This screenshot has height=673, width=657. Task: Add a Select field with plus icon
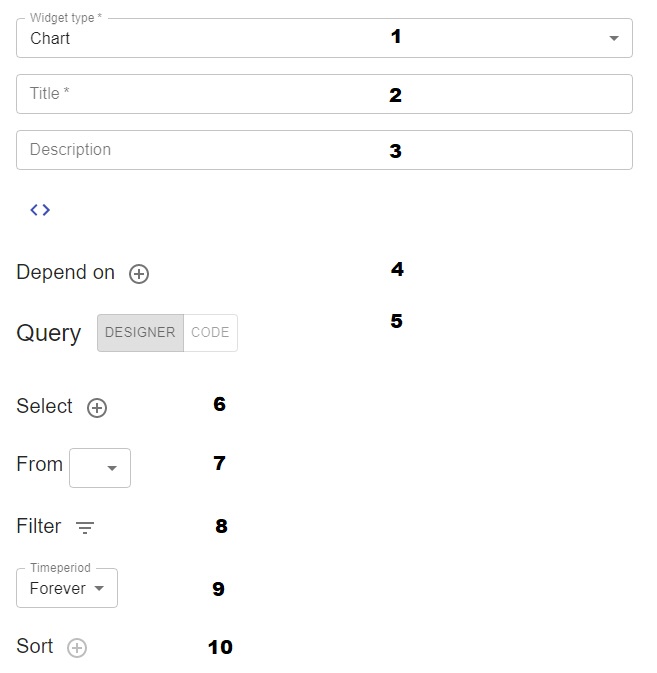(97, 408)
